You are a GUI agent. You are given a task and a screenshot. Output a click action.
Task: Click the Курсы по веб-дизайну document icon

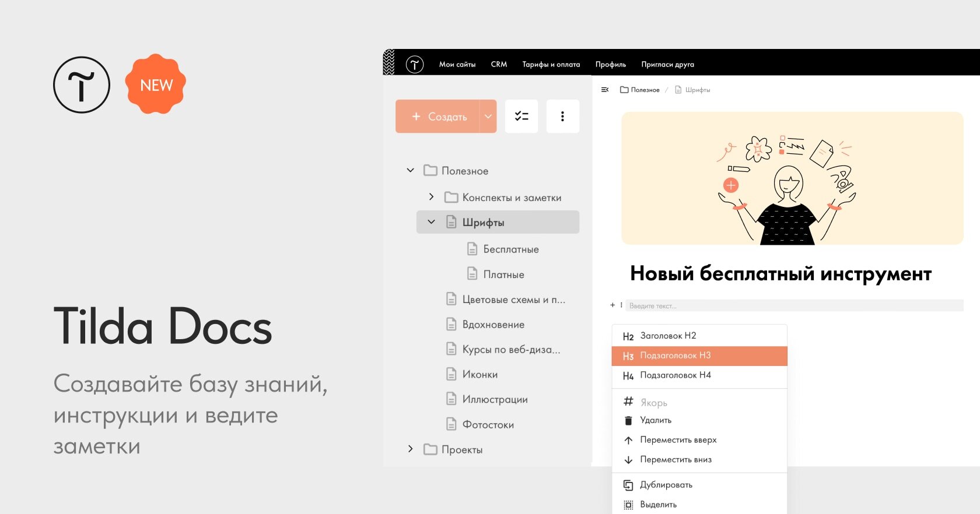pos(451,348)
